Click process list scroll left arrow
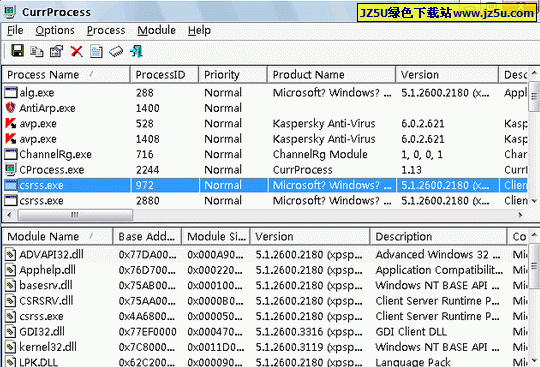 point(9,215)
